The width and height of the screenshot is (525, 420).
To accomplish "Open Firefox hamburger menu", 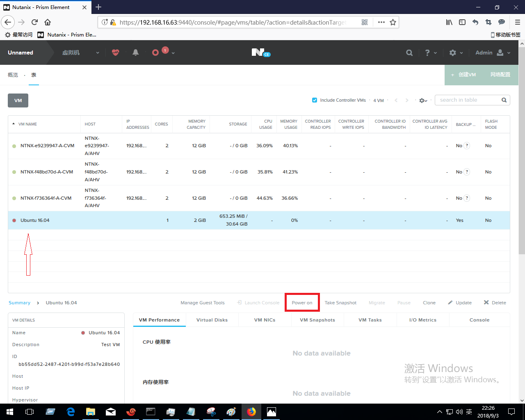I will (x=518, y=22).
